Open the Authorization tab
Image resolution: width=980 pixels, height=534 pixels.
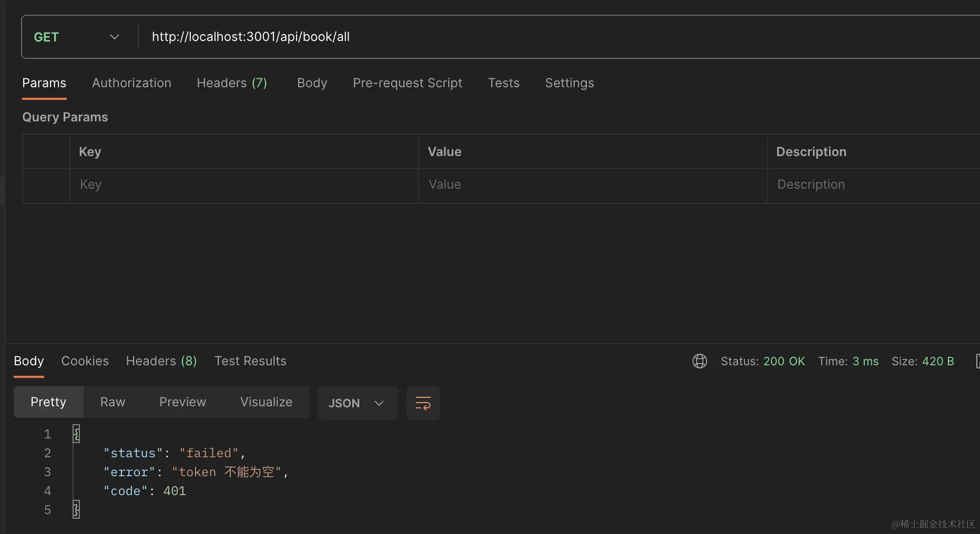[131, 83]
